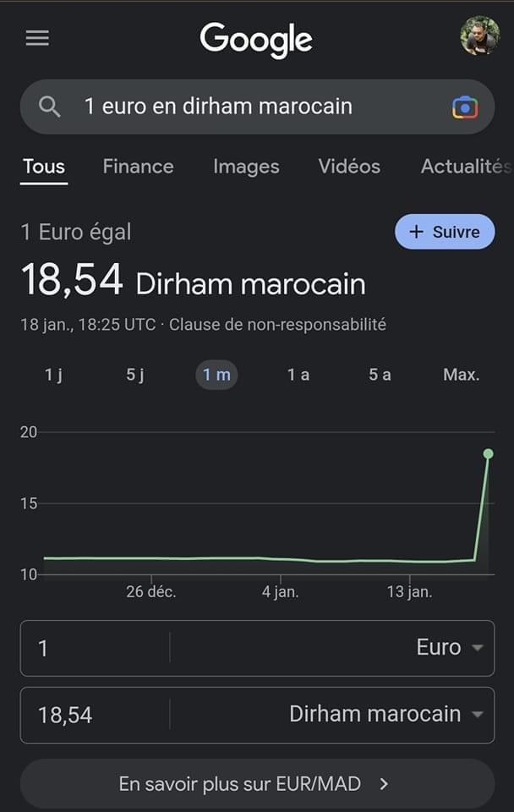Viewport: 514px width, 812px height.
Task: Open the Dirham marocain currency dropdown
Action: [x=386, y=714]
